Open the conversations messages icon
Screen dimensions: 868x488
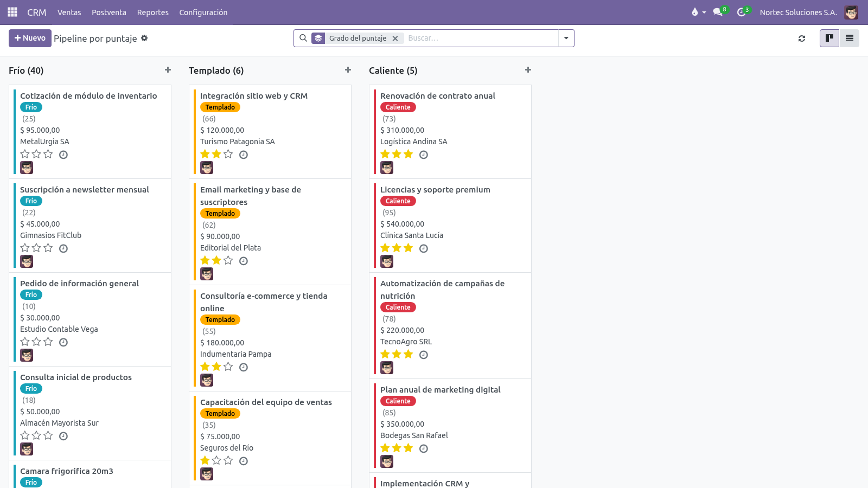click(718, 12)
